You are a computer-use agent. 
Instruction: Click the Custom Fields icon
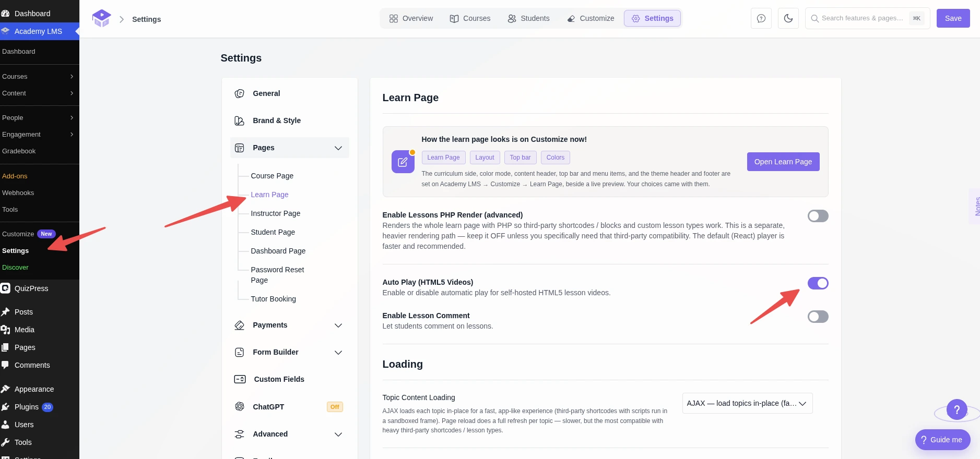point(240,379)
